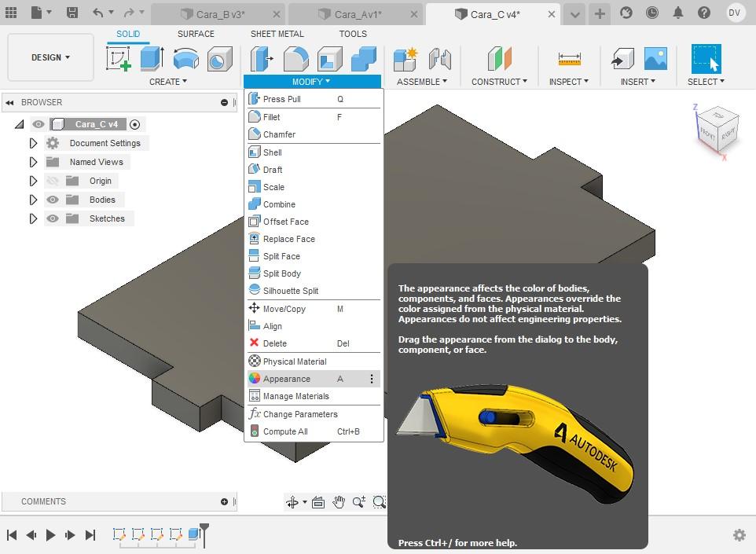Select the Extrude tool icon
Image resolution: width=756 pixels, height=554 pixels.
point(152,59)
